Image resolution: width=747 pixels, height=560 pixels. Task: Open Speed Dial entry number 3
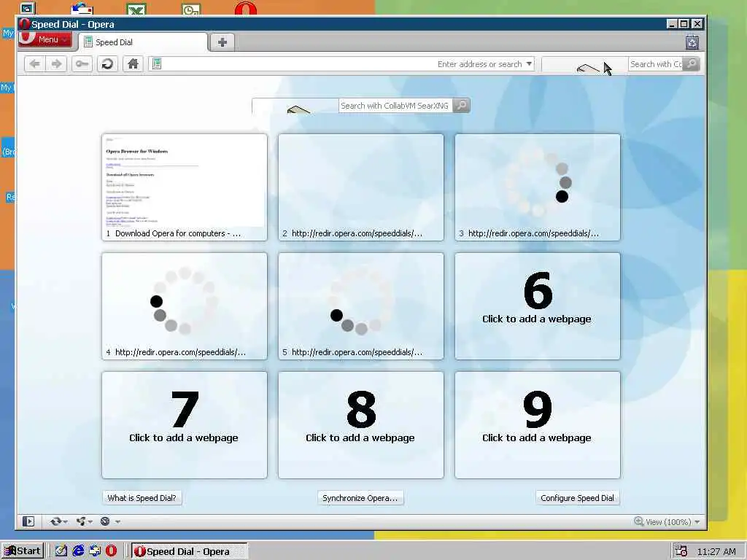(x=538, y=187)
